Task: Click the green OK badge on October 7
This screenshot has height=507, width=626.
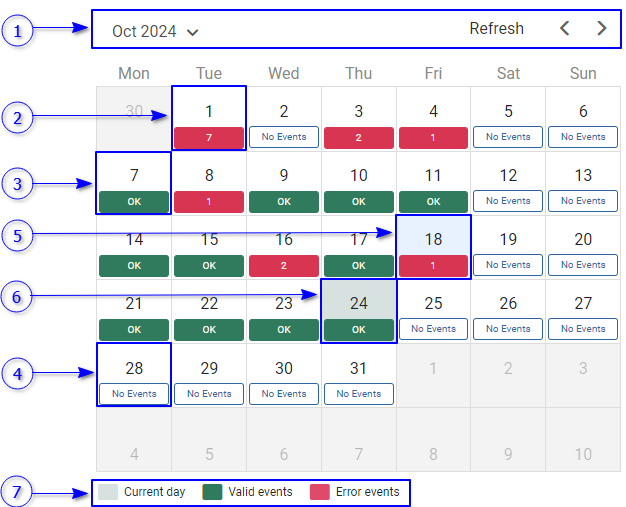Action: click(134, 201)
